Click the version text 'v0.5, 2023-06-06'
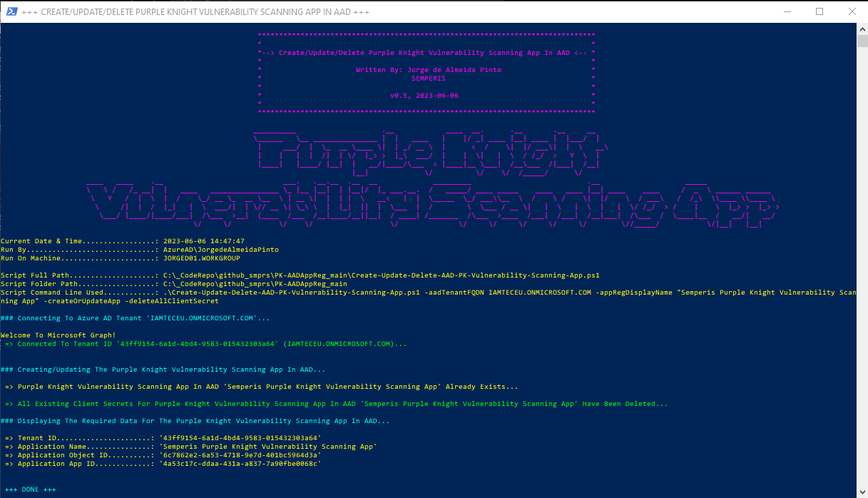Image resolution: width=868 pixels, height=498 pixels. pos(424,96)
